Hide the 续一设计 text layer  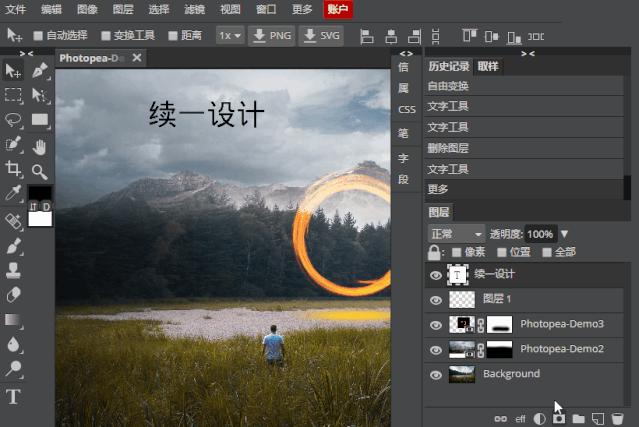(x=436, y=275)
